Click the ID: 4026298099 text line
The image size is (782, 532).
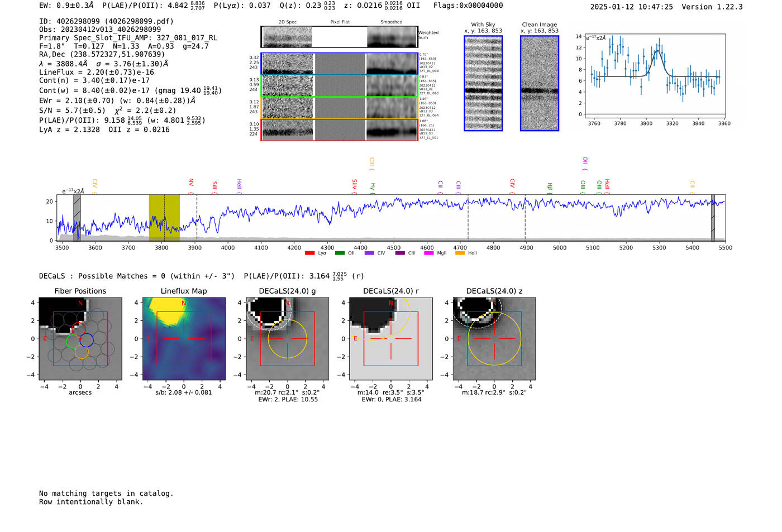click(x=106, y=21)
